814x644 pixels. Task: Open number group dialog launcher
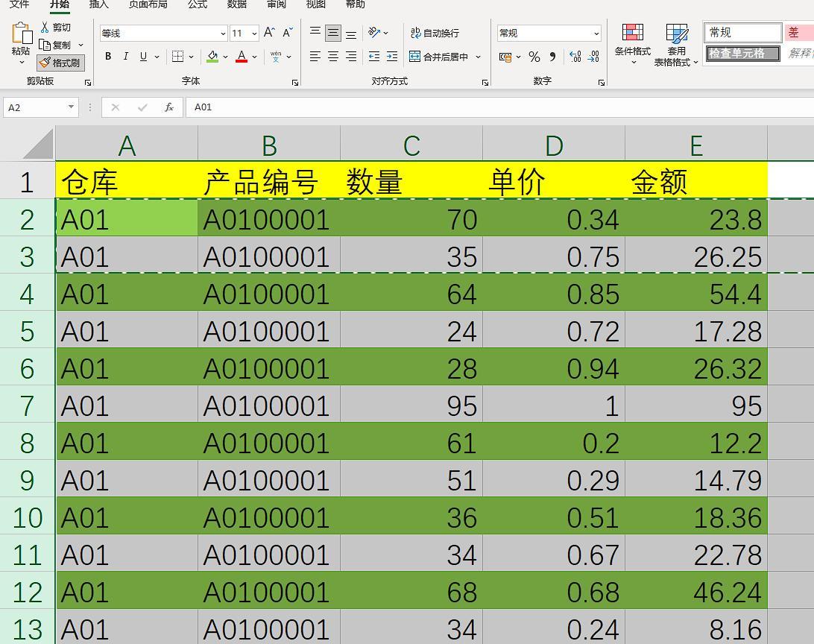pyautogui.click(x=601, y=83)
